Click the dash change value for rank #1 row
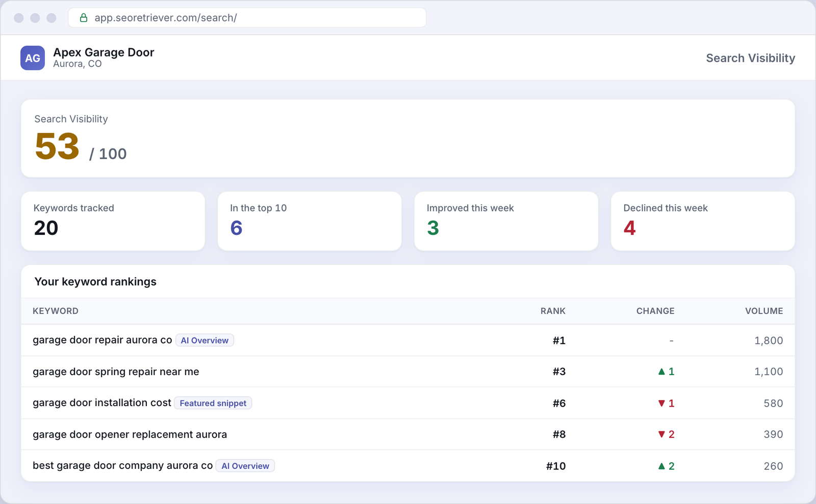816x504 pixels. 671,340
